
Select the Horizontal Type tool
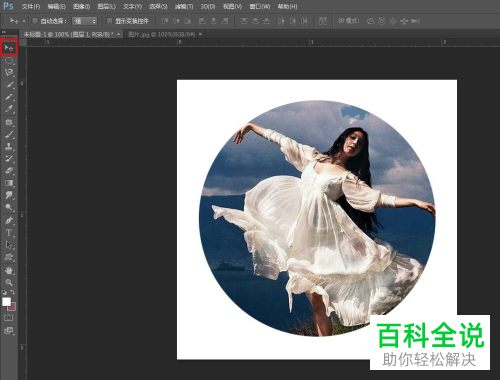point(9,232)
